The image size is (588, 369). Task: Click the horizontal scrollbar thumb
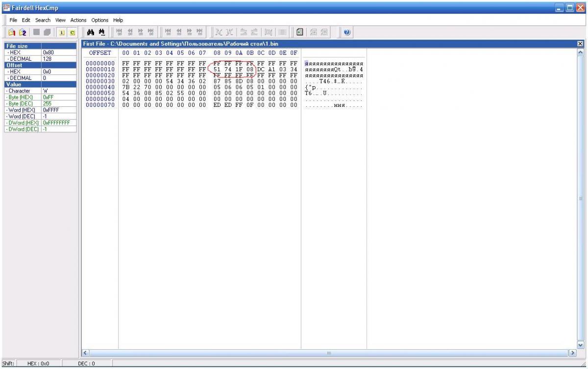[x=328, y=353]
